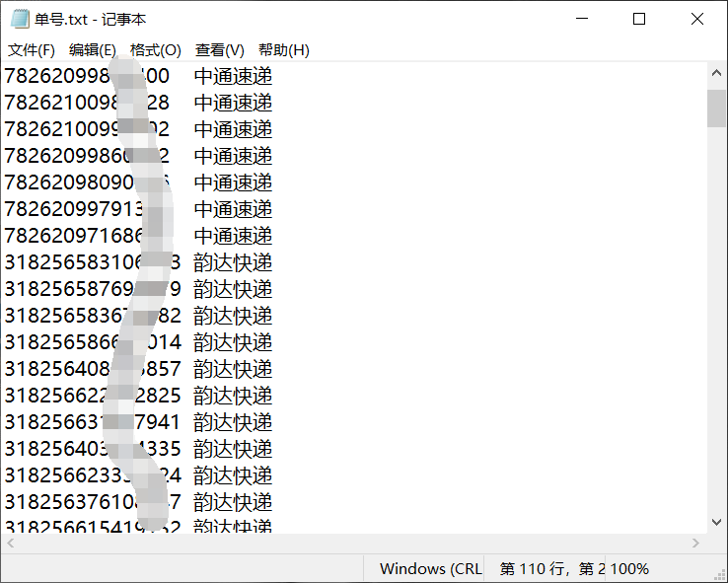The width and height of the screenshot is (728, 583).
Task: Click 中通速递 on row starting 782620971686
Action: [x=233, y=236]
